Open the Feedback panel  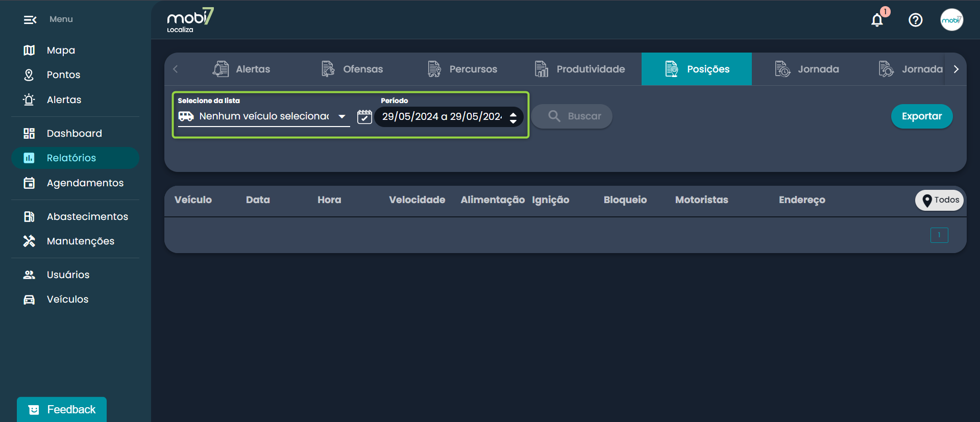coord(62,409)
